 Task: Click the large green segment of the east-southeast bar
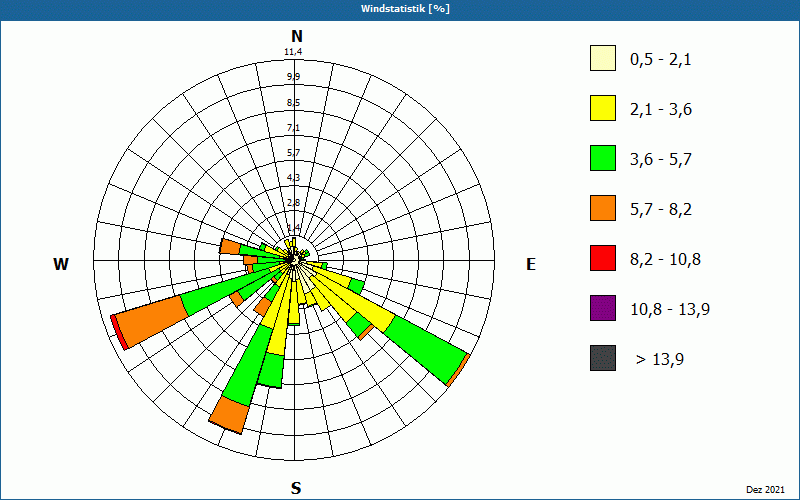tap(425, 351)
